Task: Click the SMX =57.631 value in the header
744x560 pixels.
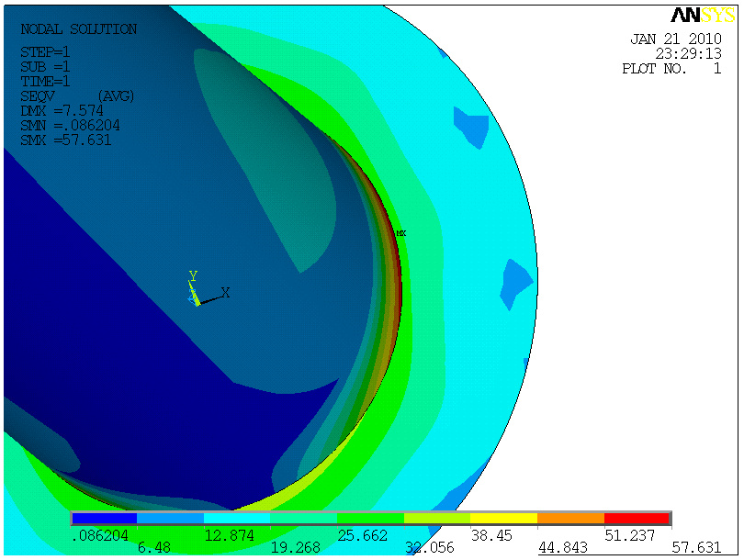Action: click(x=66, y=140)
